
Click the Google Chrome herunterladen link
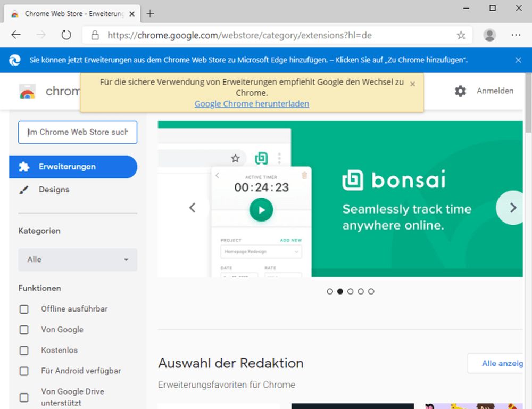pyautogui.click(x=252, y=104)
